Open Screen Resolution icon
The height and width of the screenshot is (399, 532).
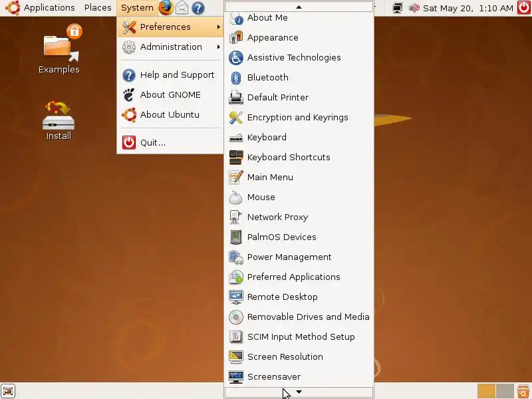236,357
